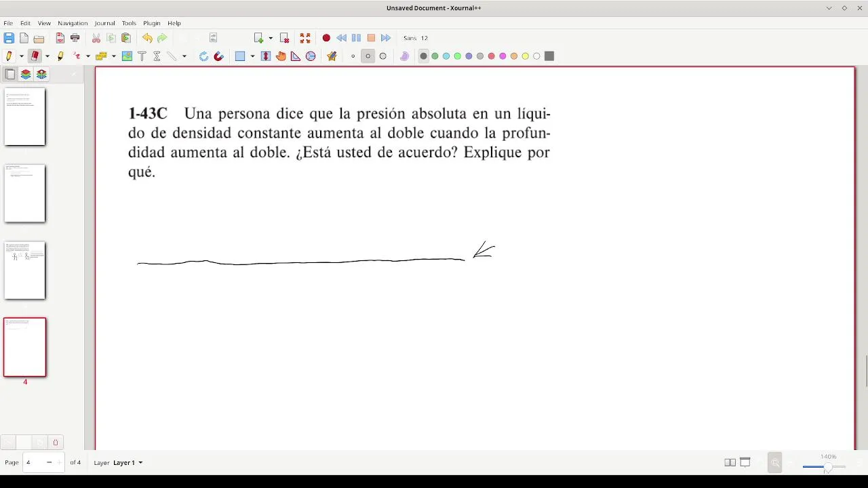Open the Journal menu
Viewport: 868px width, 488px height.
[x=104, y=23]
